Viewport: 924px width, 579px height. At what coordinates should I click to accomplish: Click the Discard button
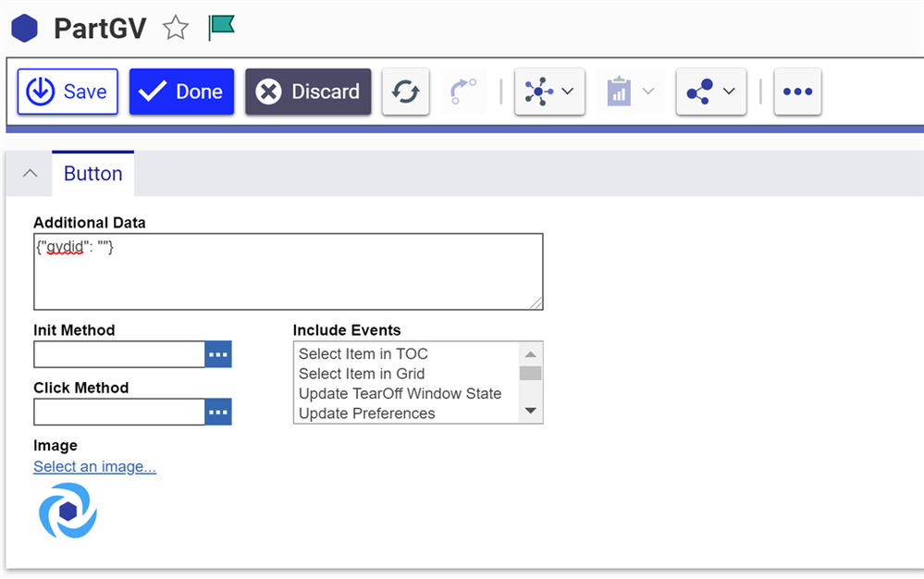pos(308,92)
